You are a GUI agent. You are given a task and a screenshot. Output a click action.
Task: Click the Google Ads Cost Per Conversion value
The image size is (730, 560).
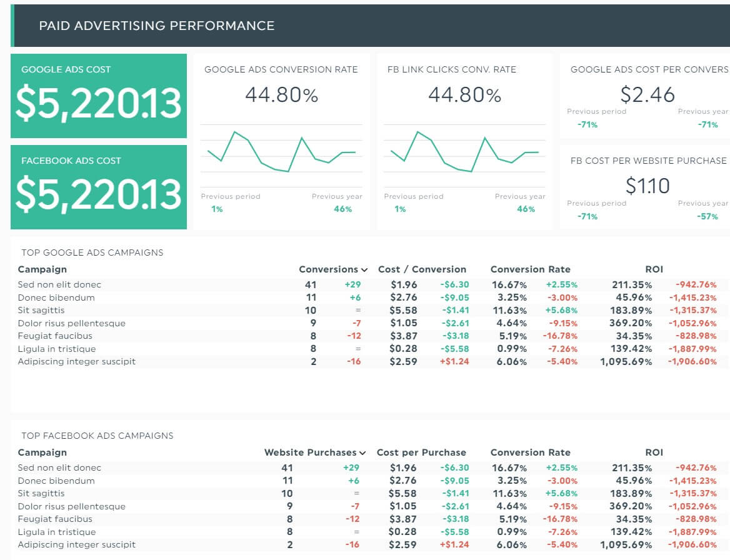[648, 94]
